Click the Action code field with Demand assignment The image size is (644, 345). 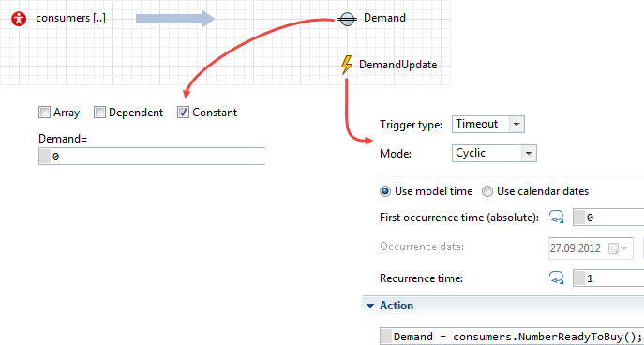tap(512, 337)
